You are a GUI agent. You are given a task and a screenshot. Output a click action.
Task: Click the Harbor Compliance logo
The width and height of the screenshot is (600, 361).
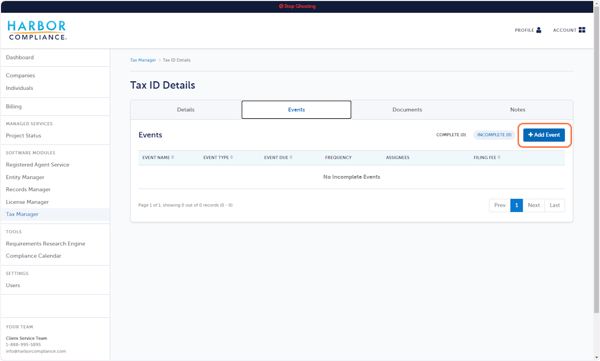click(37, 31)
